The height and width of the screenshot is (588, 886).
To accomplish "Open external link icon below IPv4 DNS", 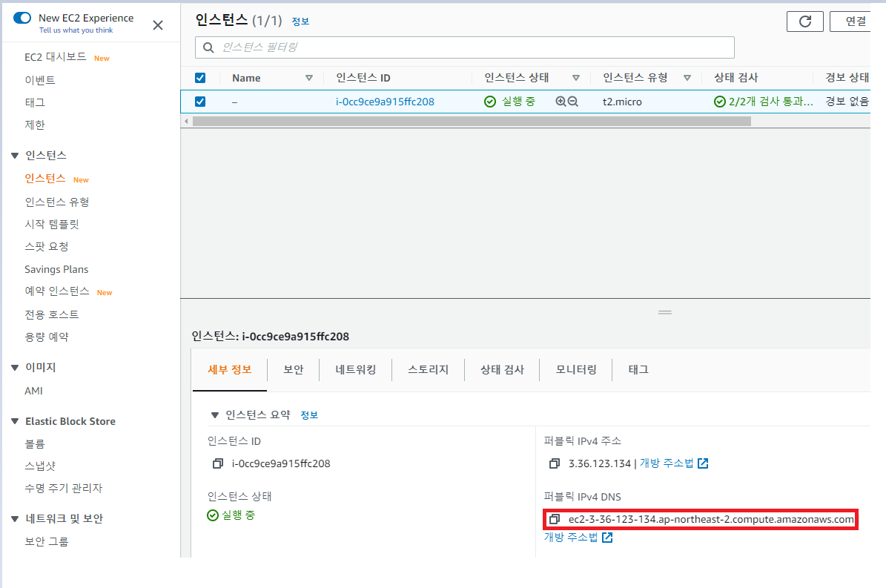I will (607, 537).
